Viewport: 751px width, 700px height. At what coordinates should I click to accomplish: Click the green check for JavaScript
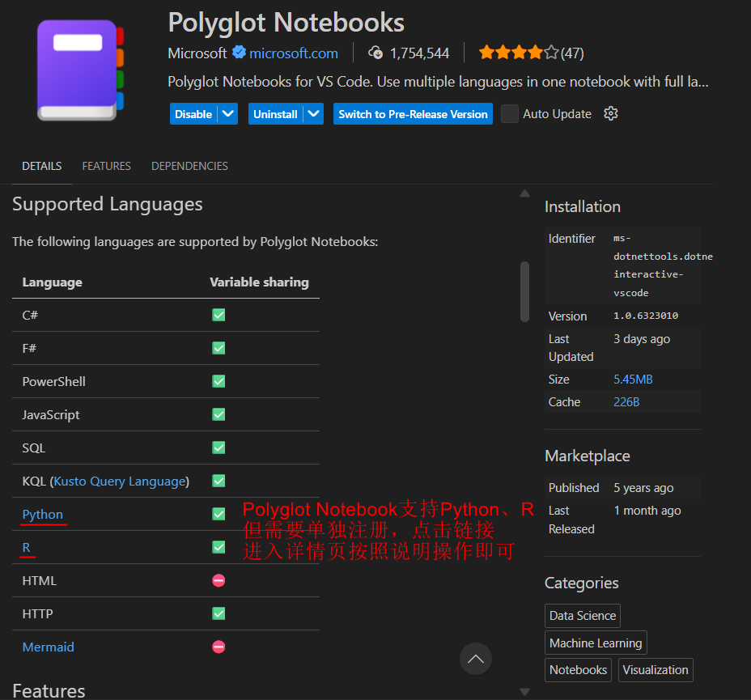tap(219, 414)
